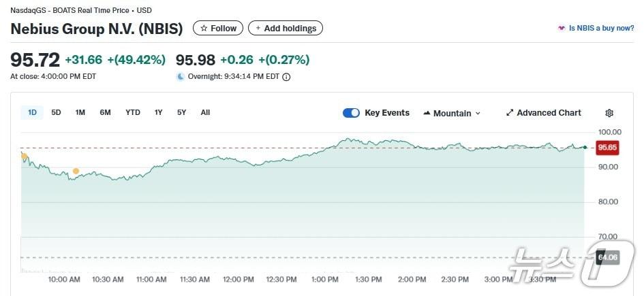Click the star icon in Follow button

203,29
